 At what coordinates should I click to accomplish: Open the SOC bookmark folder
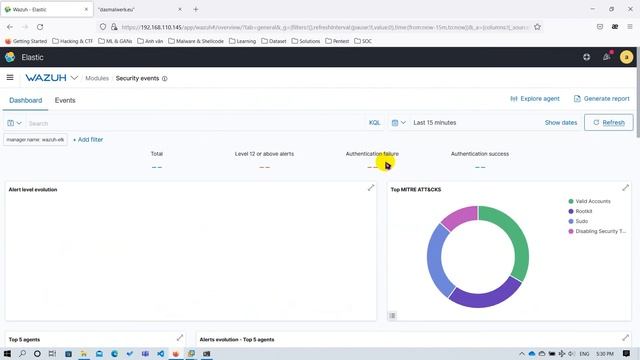point(363,41)
